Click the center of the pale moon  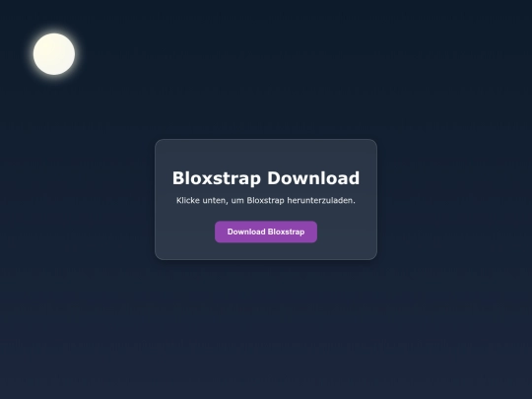click(x=54, y=54)
